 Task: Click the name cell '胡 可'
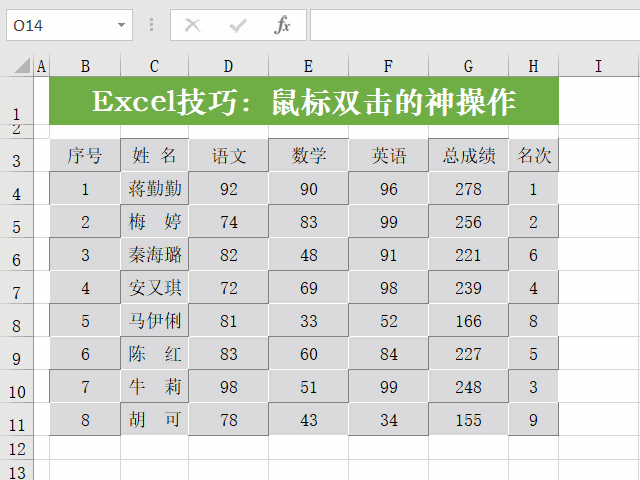coord(154,419)
